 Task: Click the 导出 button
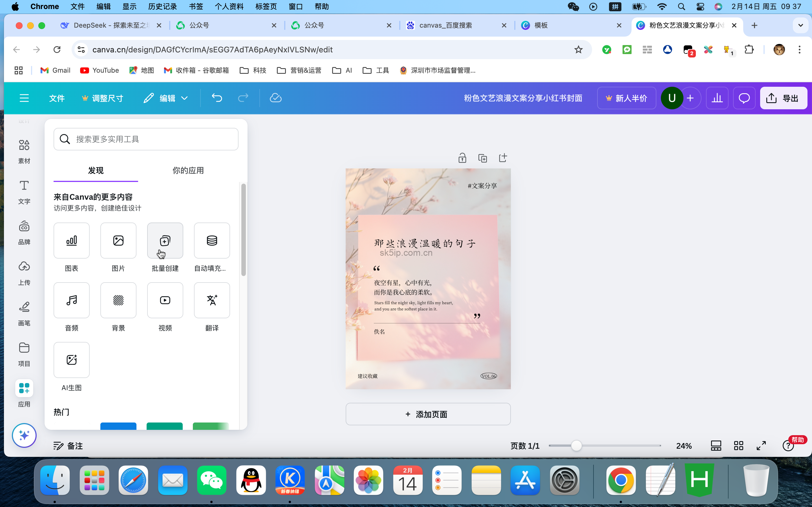784,97
